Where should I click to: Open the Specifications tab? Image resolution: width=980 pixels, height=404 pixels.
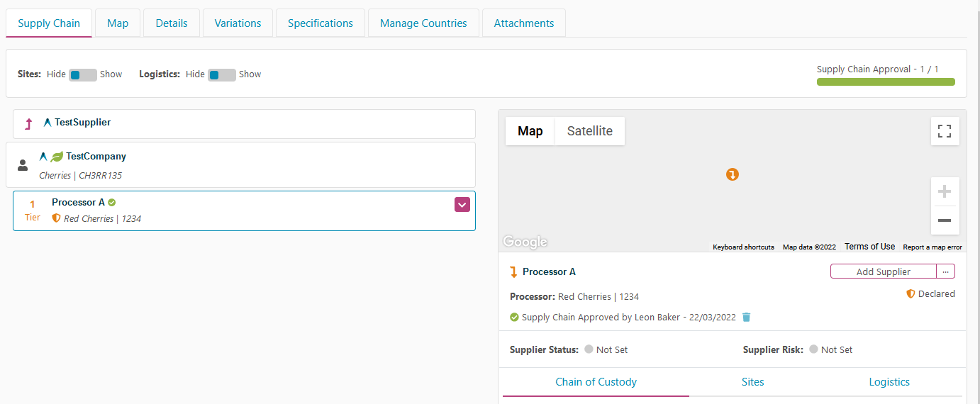click(x=320, y=23)
